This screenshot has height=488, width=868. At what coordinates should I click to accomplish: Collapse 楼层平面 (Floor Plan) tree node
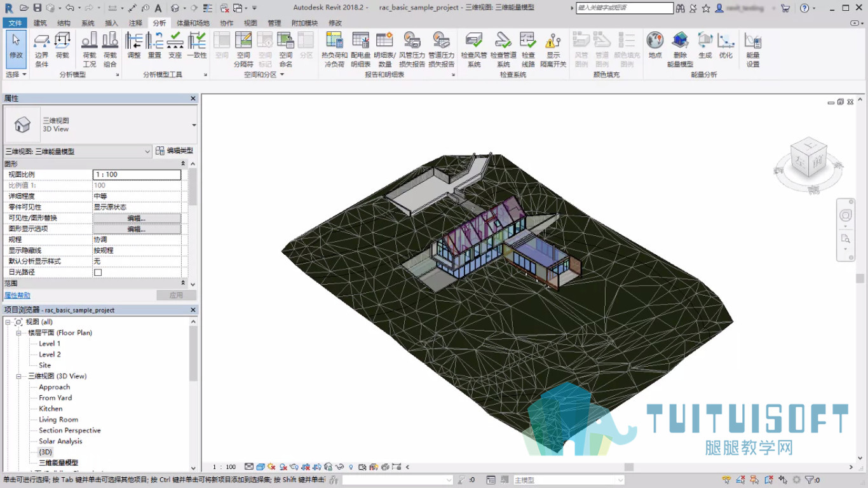pyautogui.click(x=20, y=333)
